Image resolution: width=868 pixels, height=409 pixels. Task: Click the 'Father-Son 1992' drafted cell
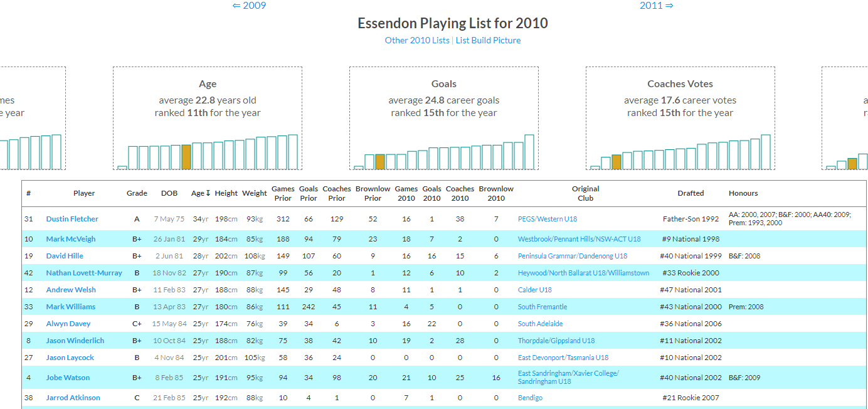(x=691, y=219)
